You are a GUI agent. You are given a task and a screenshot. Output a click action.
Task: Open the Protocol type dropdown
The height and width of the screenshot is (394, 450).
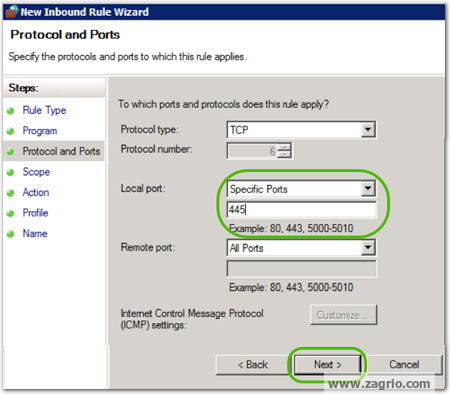(301, 130)
